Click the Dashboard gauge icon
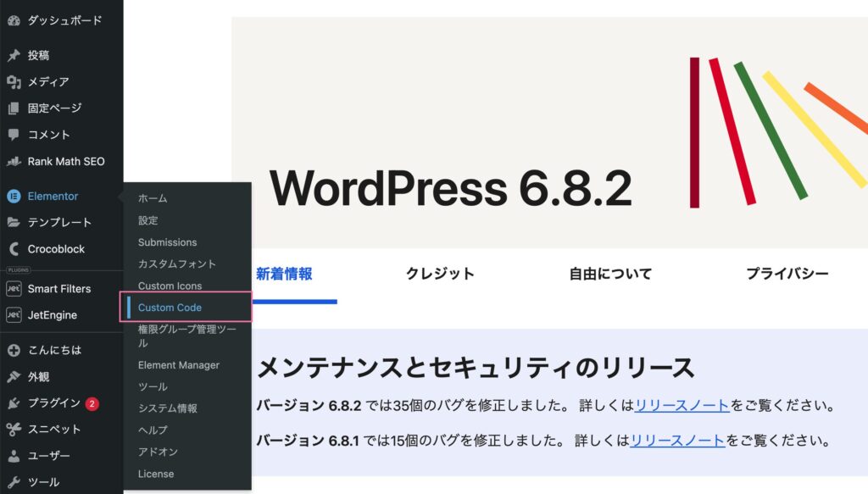 click(14, 20)
